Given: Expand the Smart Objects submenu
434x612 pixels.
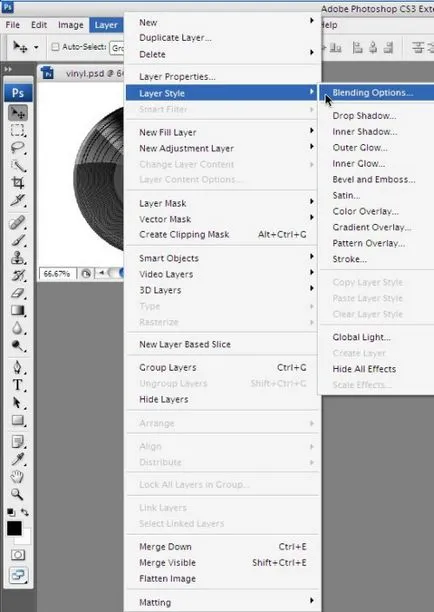Looking at the screenshot, I should coord(223,258).
